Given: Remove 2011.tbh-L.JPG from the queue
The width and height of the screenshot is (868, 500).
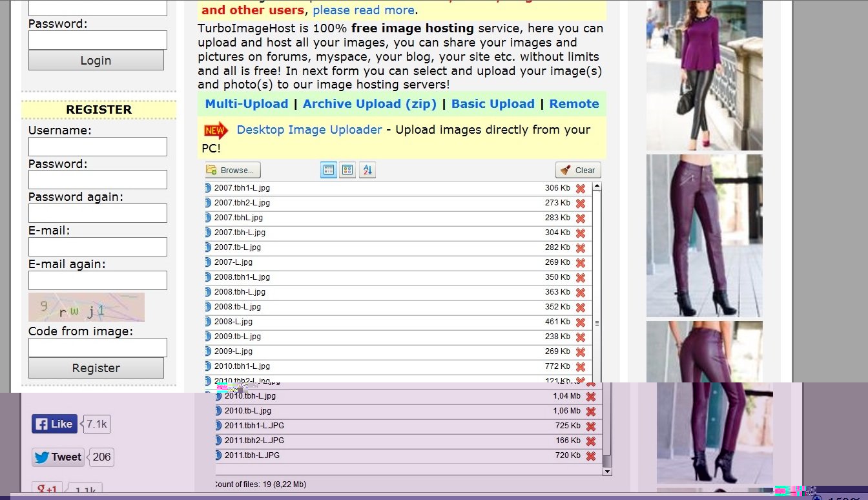Looking at the screenshot, I should [x=590, y=456].
